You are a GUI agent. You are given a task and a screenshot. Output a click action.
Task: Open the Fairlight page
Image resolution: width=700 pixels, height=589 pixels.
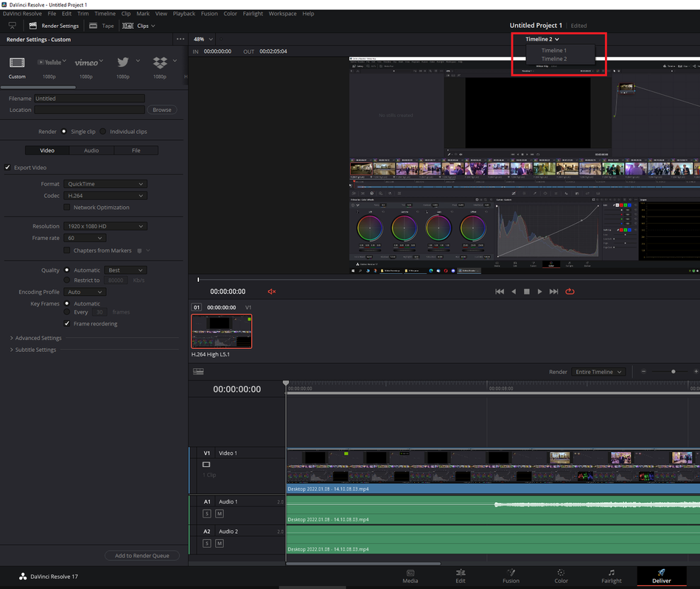click(x=611, y=576)
